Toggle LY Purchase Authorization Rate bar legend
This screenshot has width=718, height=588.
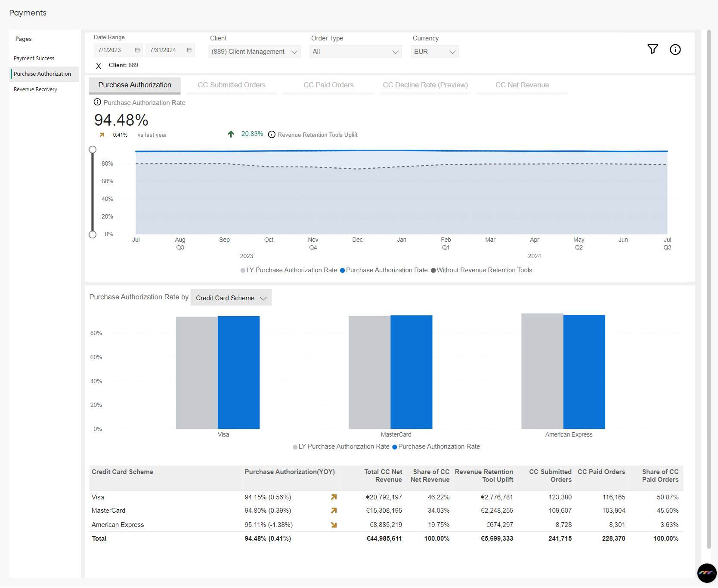tap(341, 446)
